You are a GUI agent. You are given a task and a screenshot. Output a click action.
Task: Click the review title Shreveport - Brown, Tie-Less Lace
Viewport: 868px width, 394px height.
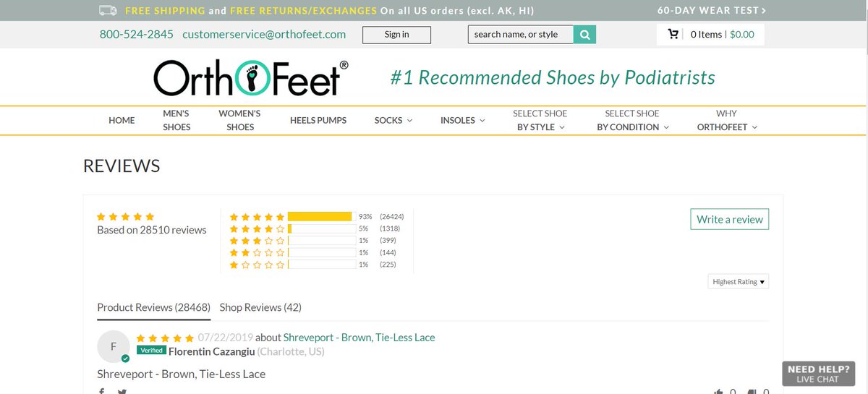(x=182, y=374)
